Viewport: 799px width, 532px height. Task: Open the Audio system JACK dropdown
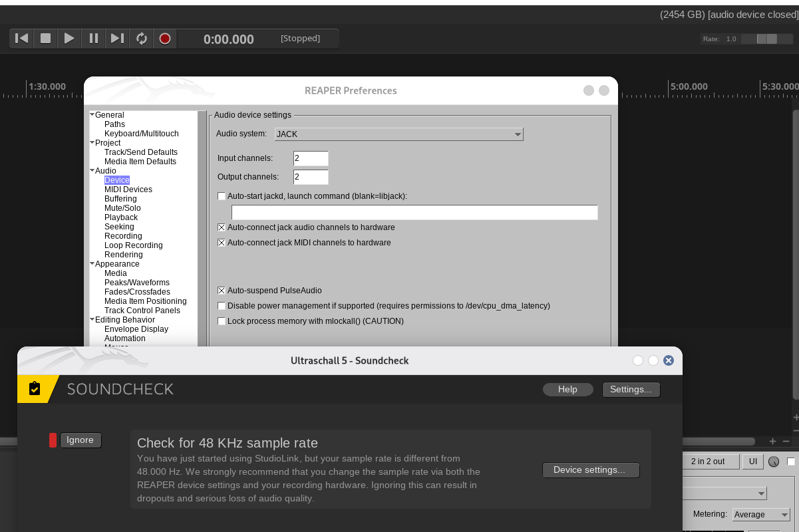click(x=399, y=134)
